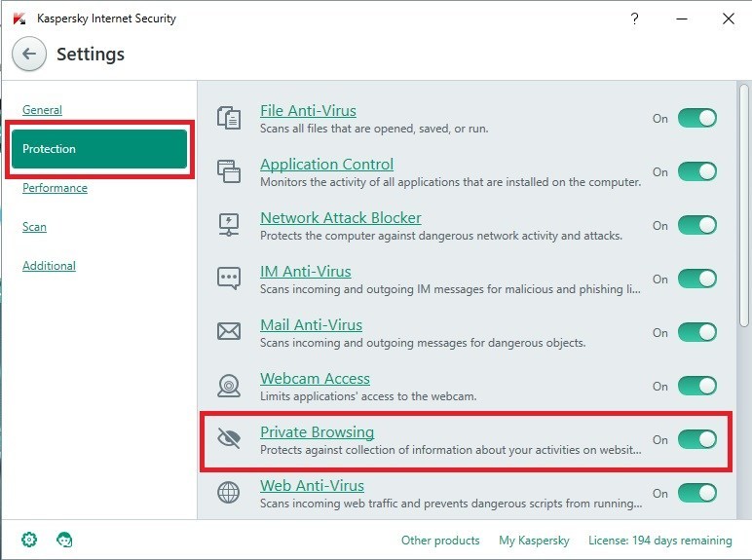The width and height of the screenshot is (752, 560).
Task: Open the Web Anti-Virus link
Action: point(312,486)
